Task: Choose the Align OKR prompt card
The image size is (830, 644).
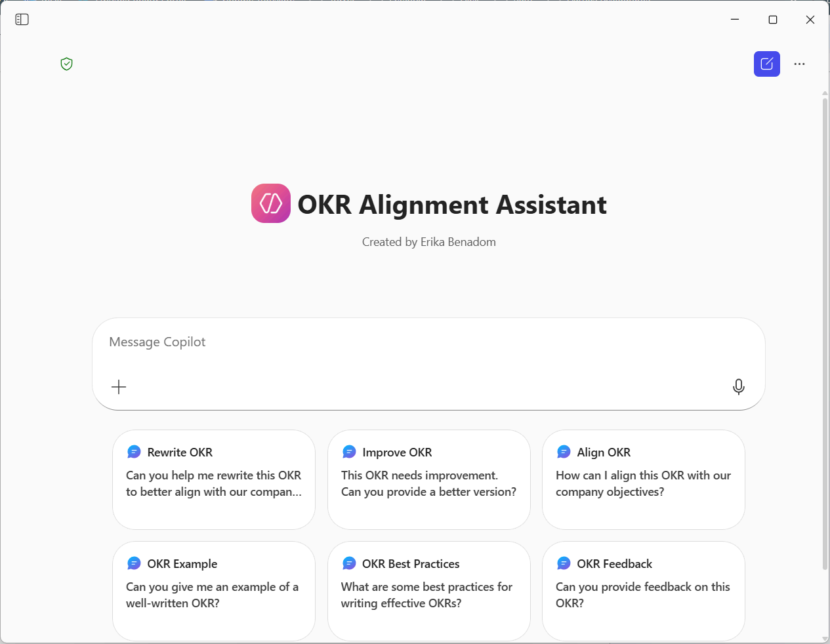Action: pyautogui.click(x=644, y=479)
